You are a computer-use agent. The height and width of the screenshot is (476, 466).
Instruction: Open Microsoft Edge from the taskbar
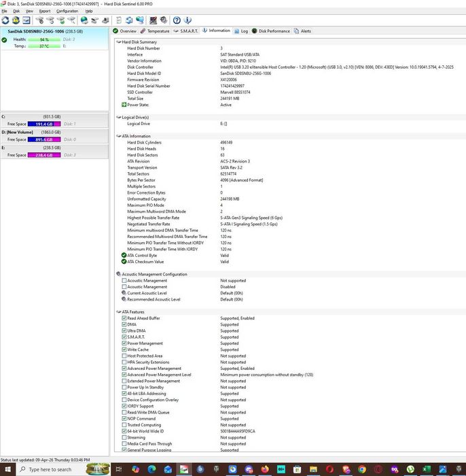[x=151, y=469]
